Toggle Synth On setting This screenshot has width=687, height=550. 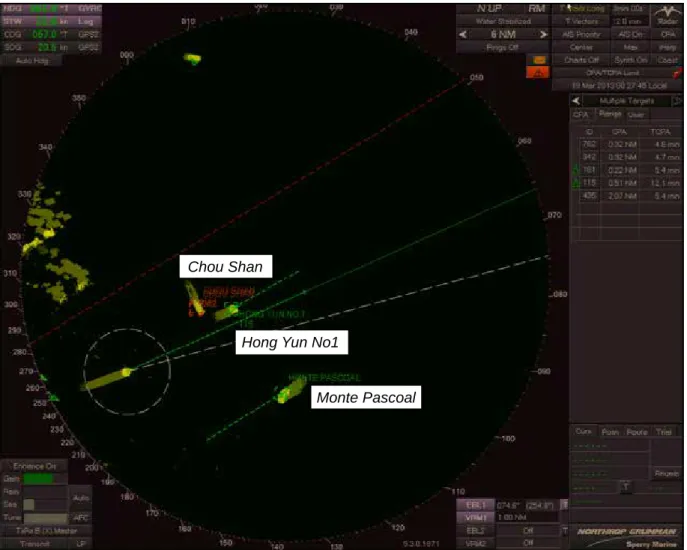[x=630, y=60]
